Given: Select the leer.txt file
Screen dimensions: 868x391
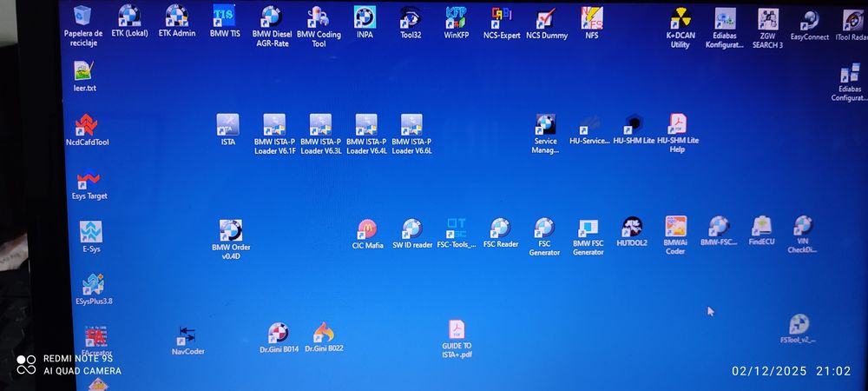Looking at the screenshot, I should point(85,76).
